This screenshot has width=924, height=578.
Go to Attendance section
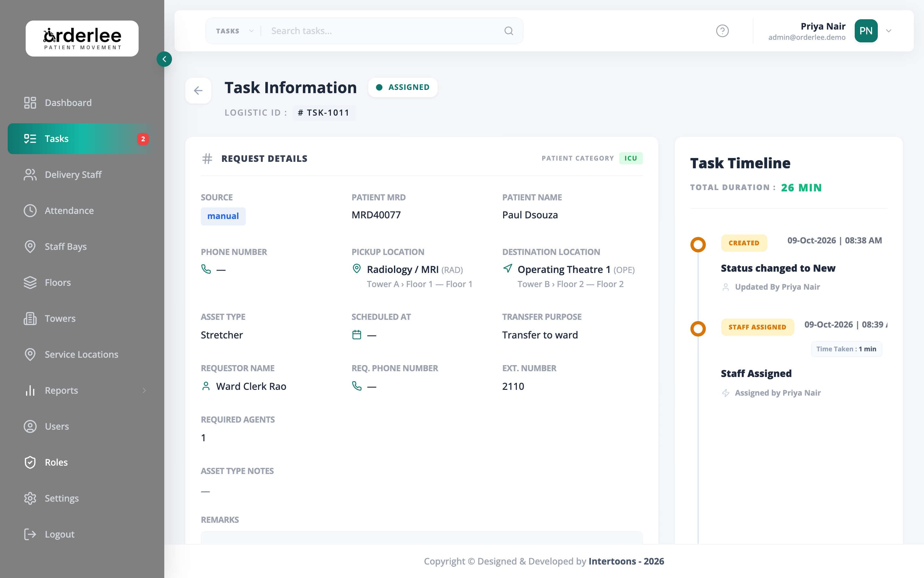tap(82, 211)
